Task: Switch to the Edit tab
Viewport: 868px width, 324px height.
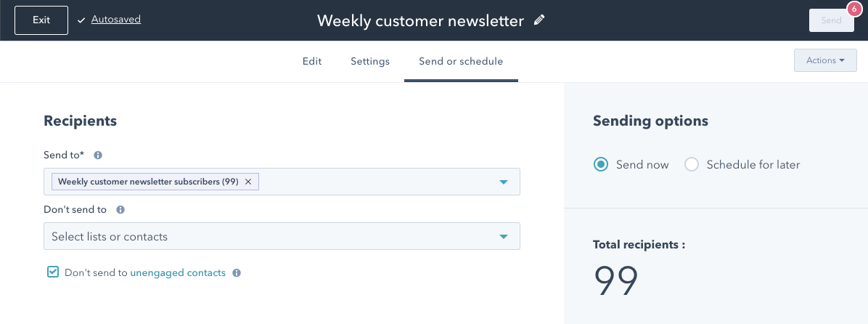Action: click(311, 62)
